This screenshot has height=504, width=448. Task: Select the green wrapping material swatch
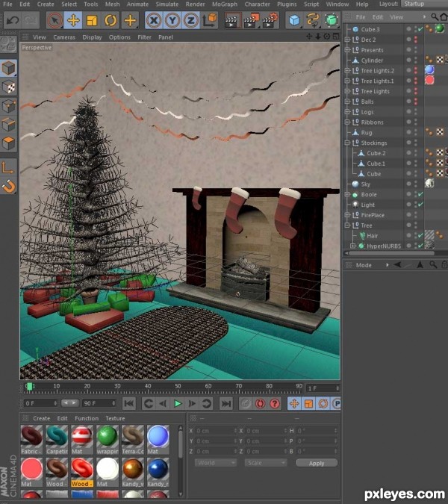pos(108,440)
